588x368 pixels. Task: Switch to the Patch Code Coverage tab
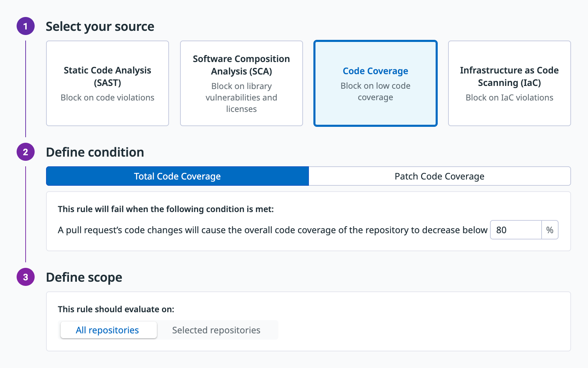coord(439,176)
